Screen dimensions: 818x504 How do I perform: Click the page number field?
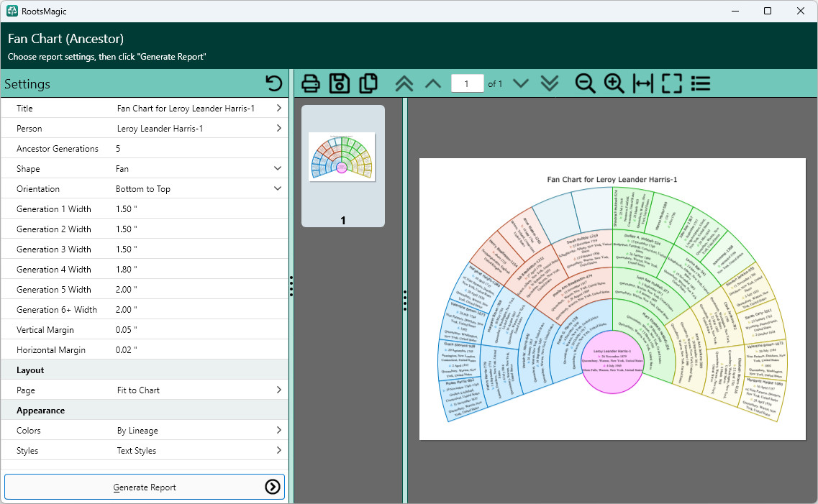tap(467, 83)
